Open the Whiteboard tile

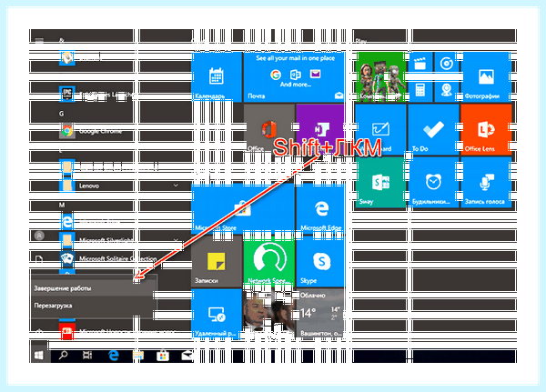click(x=380, y=129)
